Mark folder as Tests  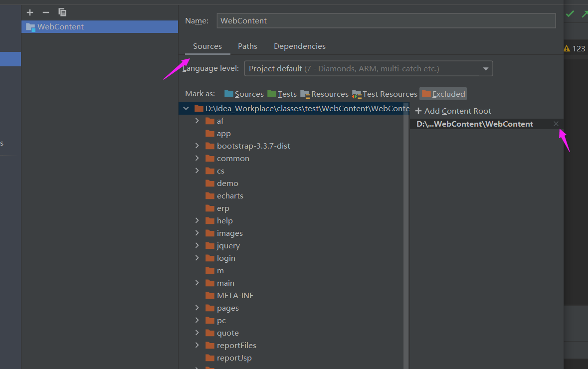282,94
